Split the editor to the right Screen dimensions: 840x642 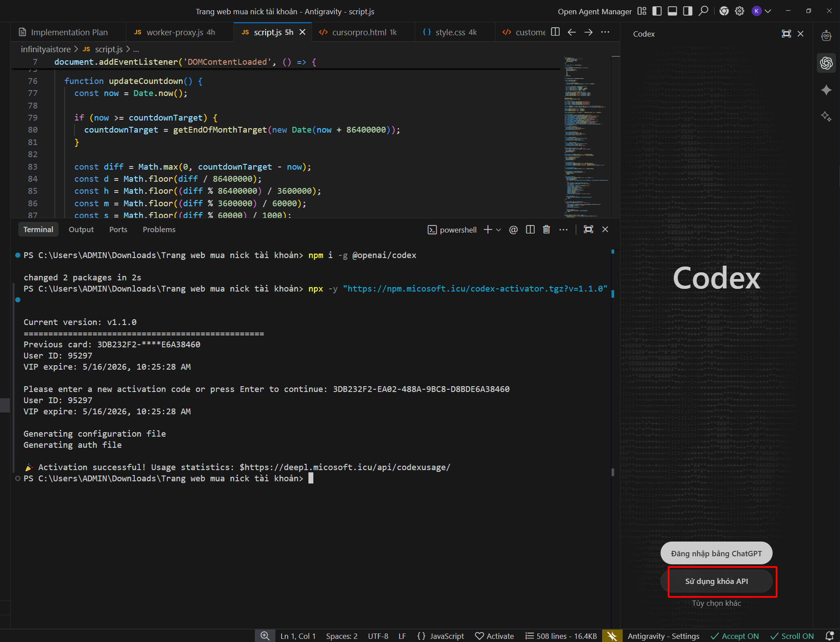(555, 32)
